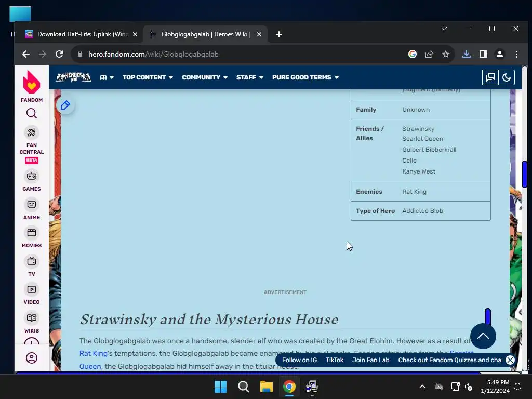The image size is (532, 399).
Task: Open the TV sidebar icon
Action: point(32,261)
